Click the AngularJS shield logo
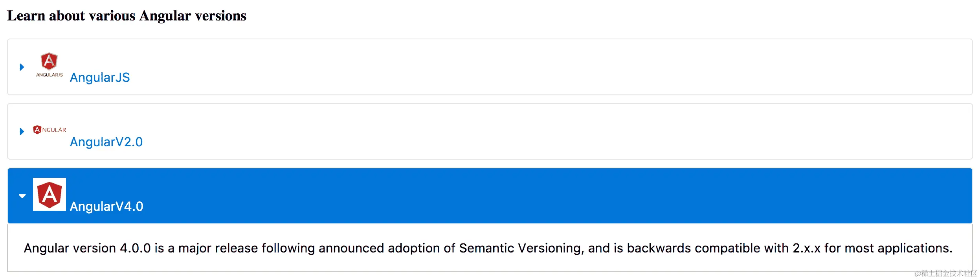The height and width of the screenshot is (280, 980). (x=49, y=61)
